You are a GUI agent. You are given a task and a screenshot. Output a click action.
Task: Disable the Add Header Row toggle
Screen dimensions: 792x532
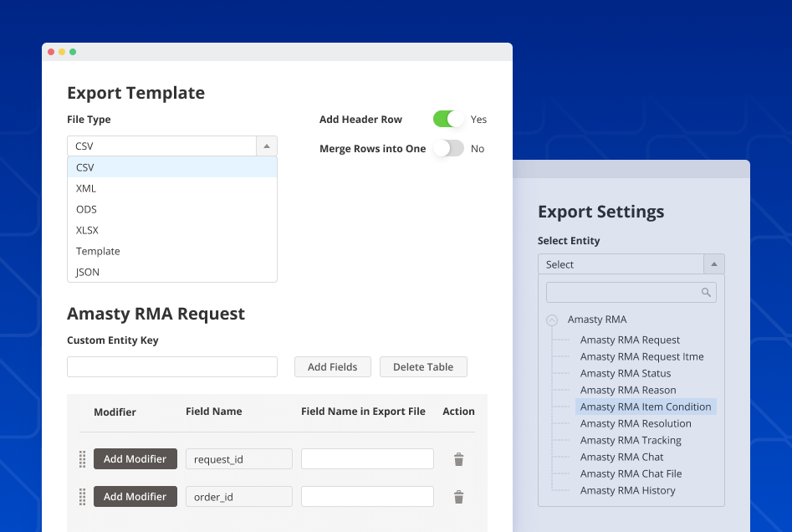click(x=447, y=119)
